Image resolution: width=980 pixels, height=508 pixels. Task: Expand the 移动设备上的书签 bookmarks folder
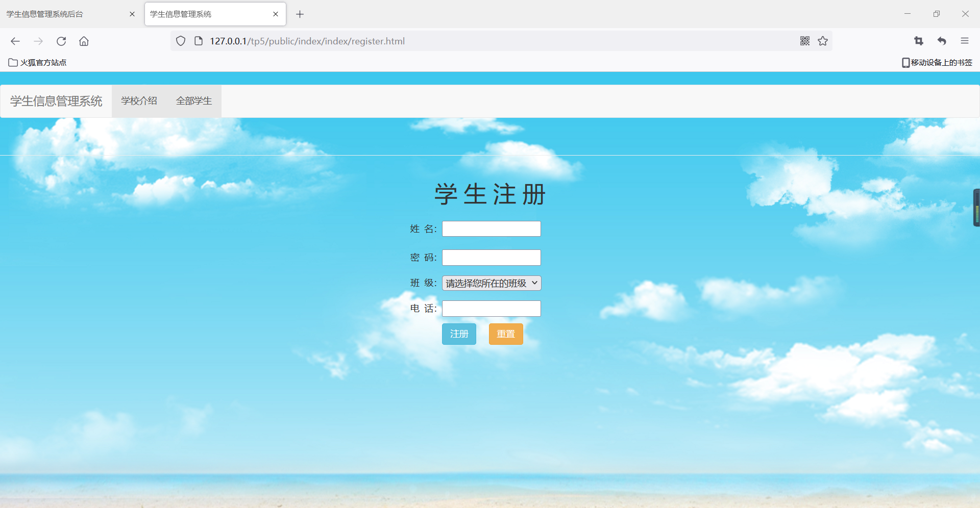tap(938, 62)
